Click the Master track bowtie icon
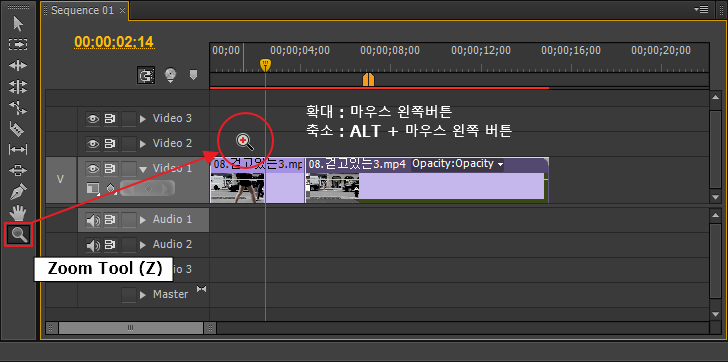The width and height of the screenshot is (728, 362). [x=202, y=289]
